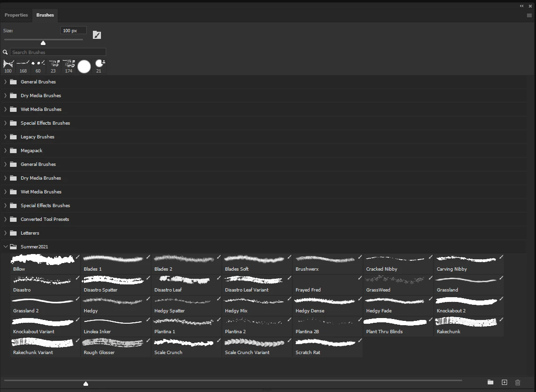Select the Blades 2 brush

[x=186, y=263]
